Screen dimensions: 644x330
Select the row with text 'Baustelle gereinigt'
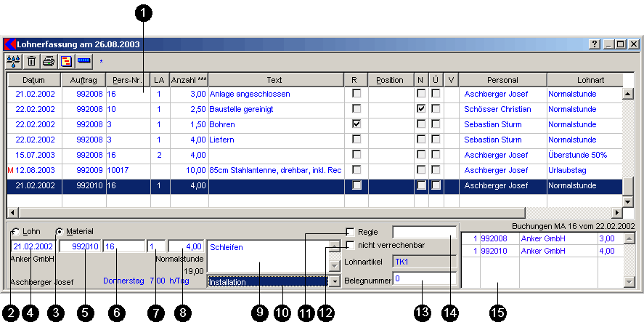point(274,109)
